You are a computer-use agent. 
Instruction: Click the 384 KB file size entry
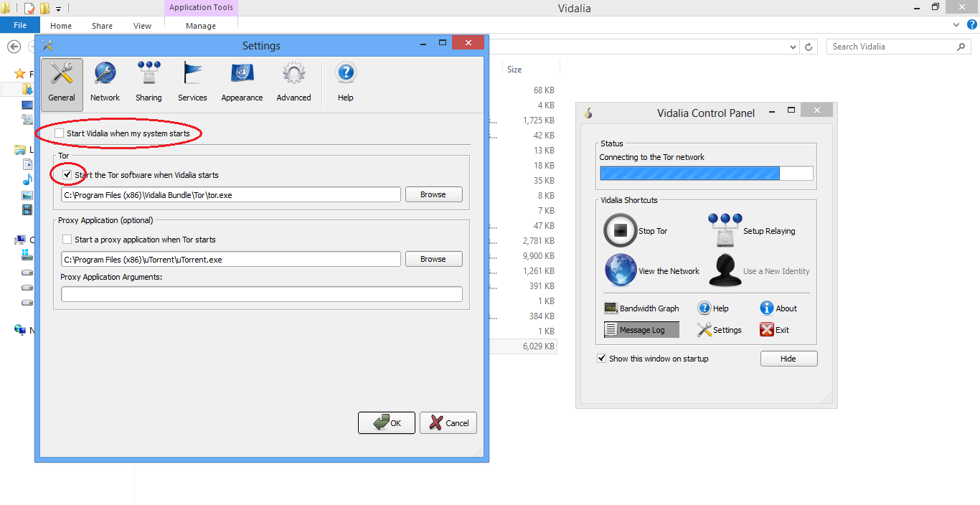[542, 316]
